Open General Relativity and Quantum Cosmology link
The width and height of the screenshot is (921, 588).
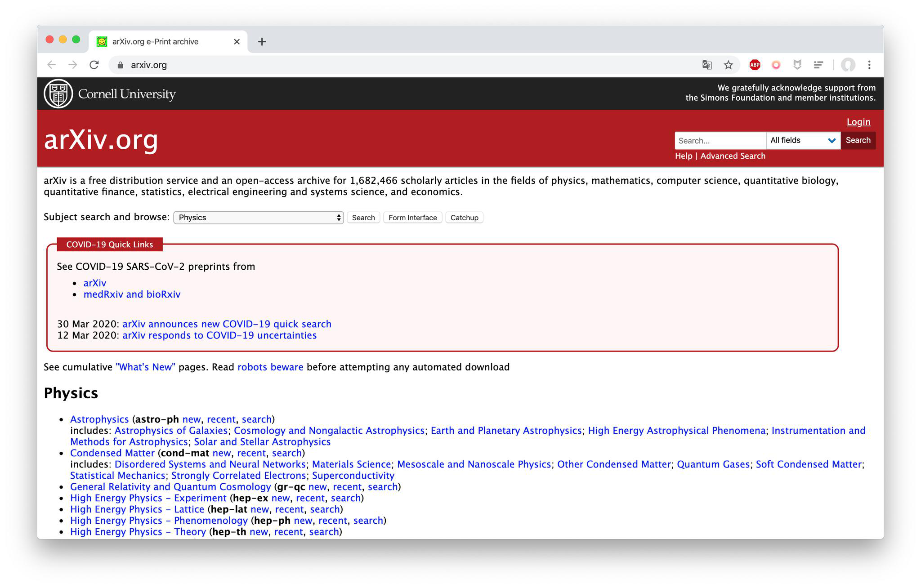click(170, 487)
